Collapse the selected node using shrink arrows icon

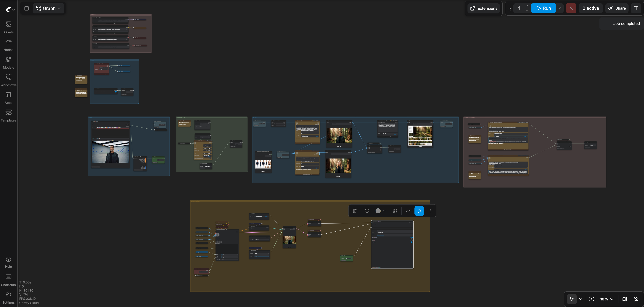coord(395,211)
